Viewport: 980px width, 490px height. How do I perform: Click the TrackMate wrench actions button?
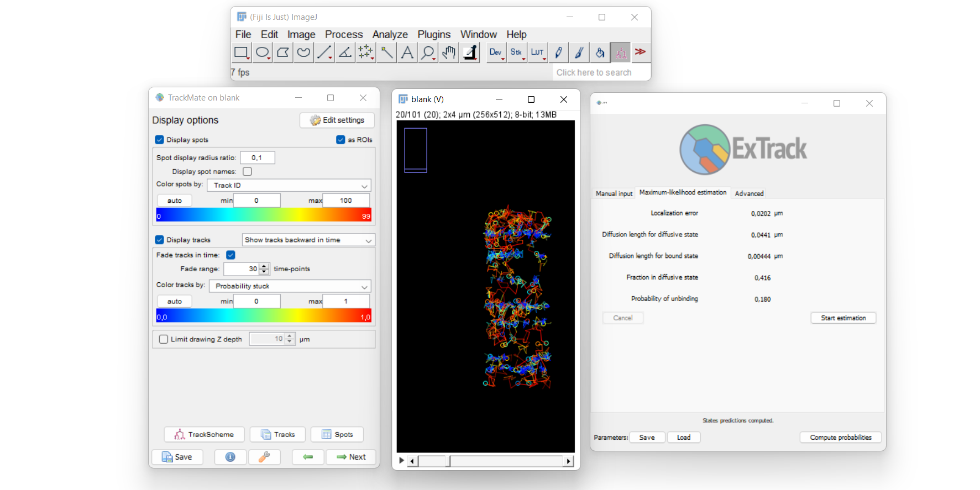click(264, 457)
